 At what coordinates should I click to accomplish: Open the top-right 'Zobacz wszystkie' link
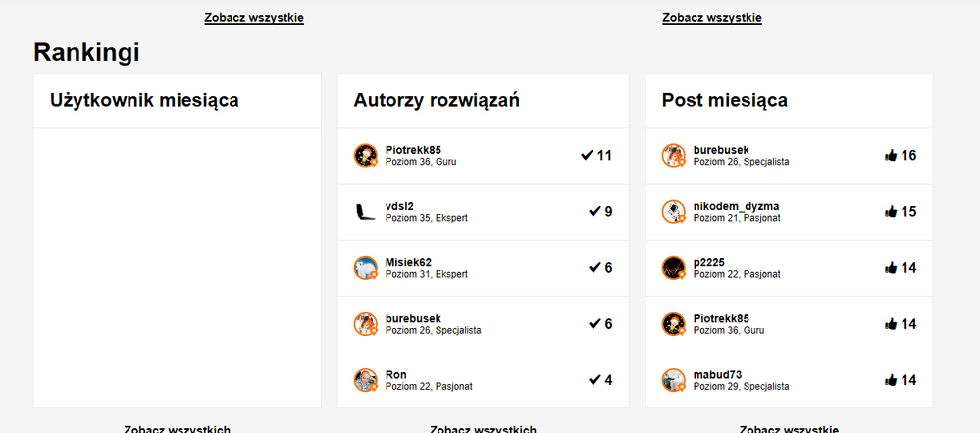click(712, 18)
